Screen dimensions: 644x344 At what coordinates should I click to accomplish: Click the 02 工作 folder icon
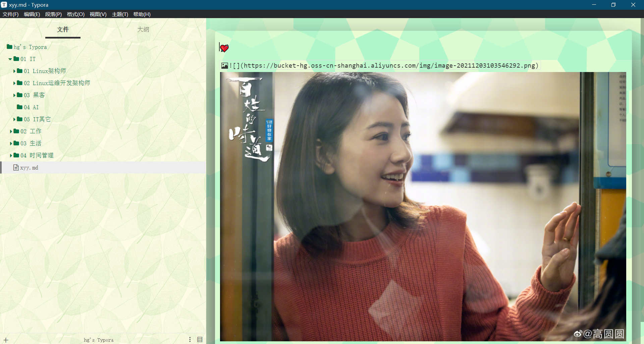(16, 131)
